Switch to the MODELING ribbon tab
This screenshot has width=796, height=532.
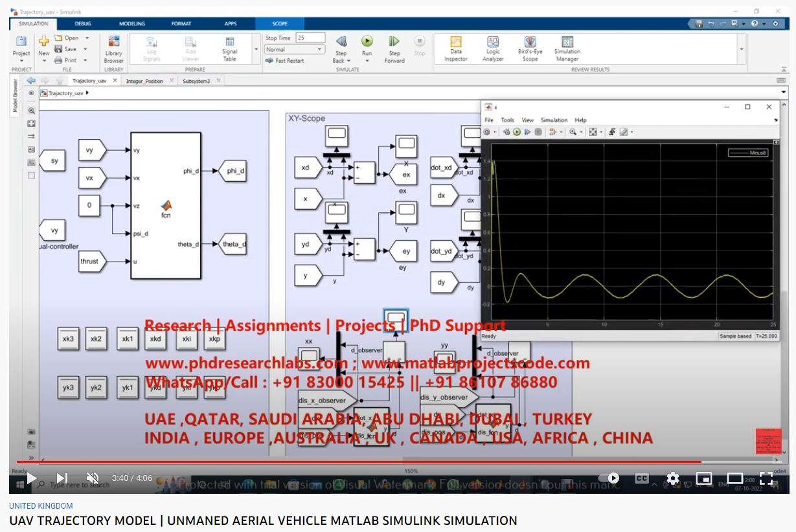coord(132,24)
